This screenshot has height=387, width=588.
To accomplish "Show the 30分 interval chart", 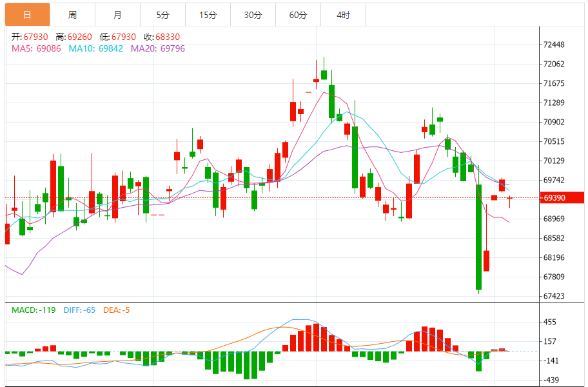I will pyautogui.click(x=253, y=15).
